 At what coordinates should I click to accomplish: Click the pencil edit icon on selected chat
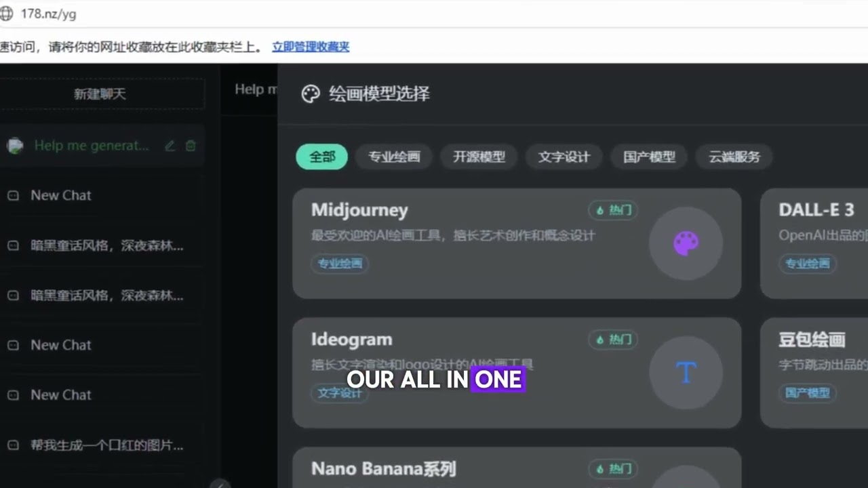pos(170,146)
